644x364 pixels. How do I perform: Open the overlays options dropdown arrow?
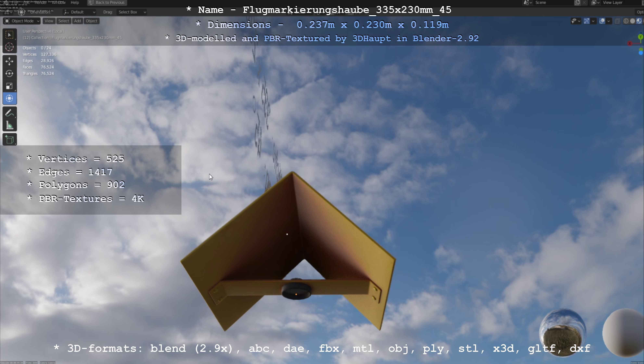[x=608, y=21]
